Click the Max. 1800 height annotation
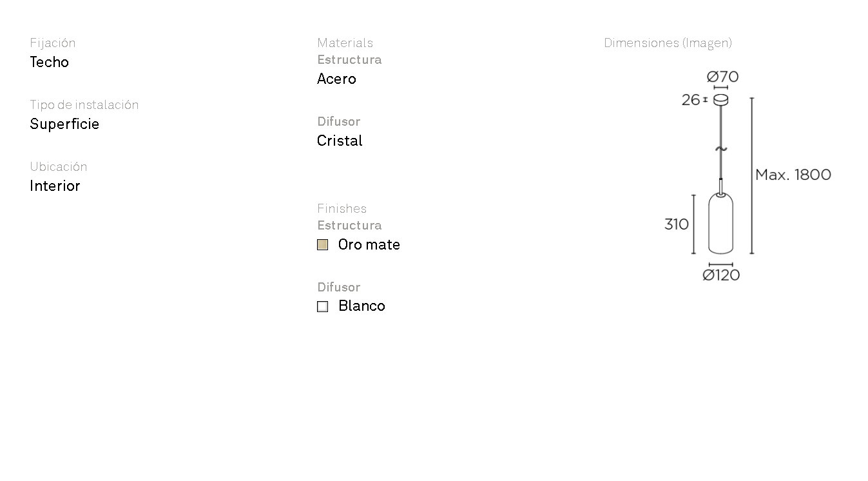868x481 pixels. (x=793, y=175)
